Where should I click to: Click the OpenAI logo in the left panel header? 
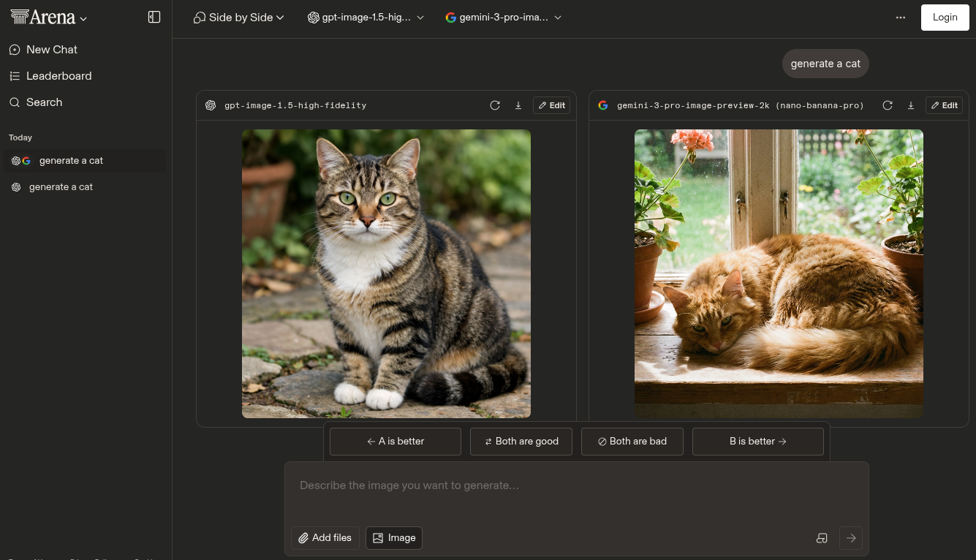[x=211, y=105]
